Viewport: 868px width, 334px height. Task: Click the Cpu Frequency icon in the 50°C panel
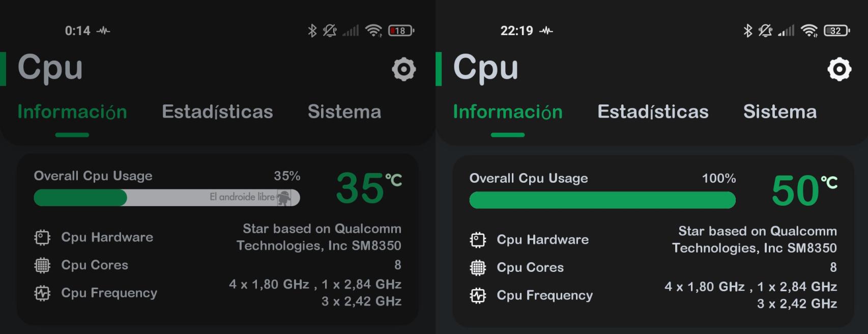tap(478, 296)
